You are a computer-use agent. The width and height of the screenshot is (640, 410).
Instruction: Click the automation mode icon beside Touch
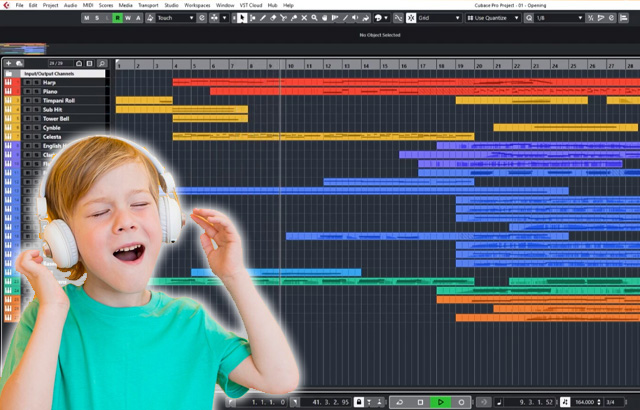pyautogui.click(x=150, y=18)
